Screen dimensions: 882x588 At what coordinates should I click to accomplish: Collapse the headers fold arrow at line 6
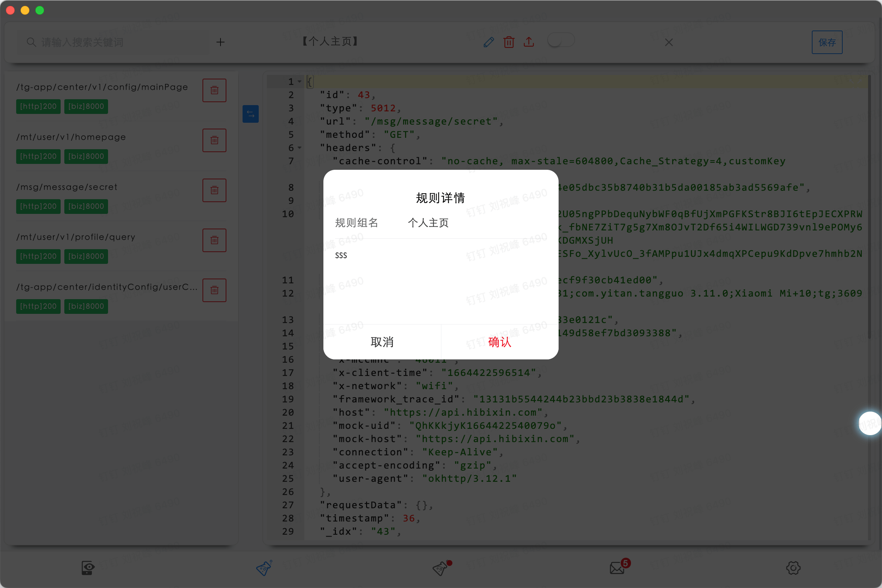pos(300,148)
